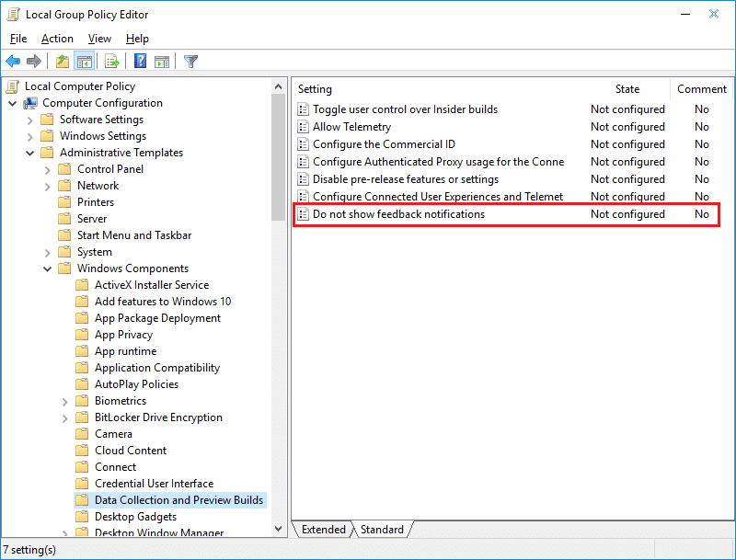Viewport: 736px width, 560px height.
Task: Minimize the Local Group Policy Editor window
Action: 685,15
